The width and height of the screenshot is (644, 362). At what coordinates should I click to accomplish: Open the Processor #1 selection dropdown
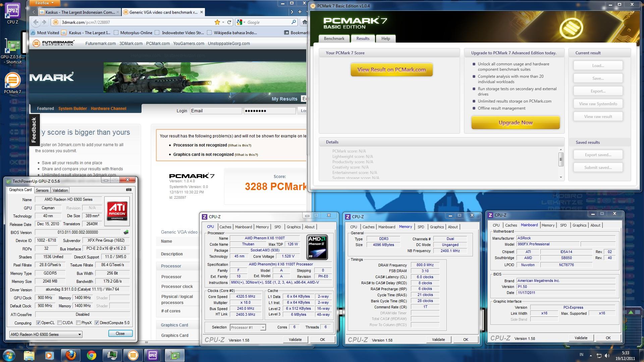point(248,327)
